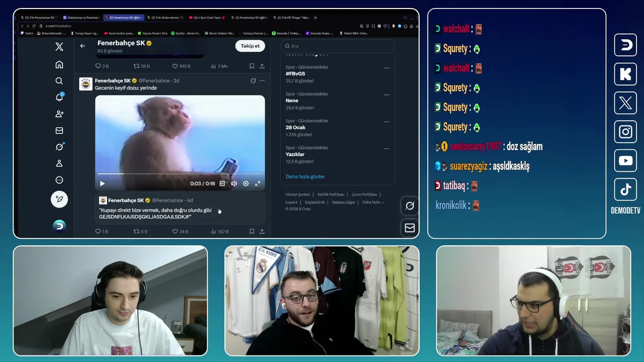The image size is (644, 362).
Task: Go to the Home feed icon
Action: pos(59,64)
